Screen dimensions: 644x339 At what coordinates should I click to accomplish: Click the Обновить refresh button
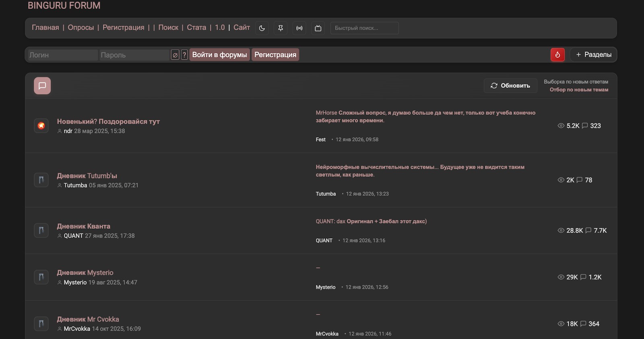click(x=510, y=86)
